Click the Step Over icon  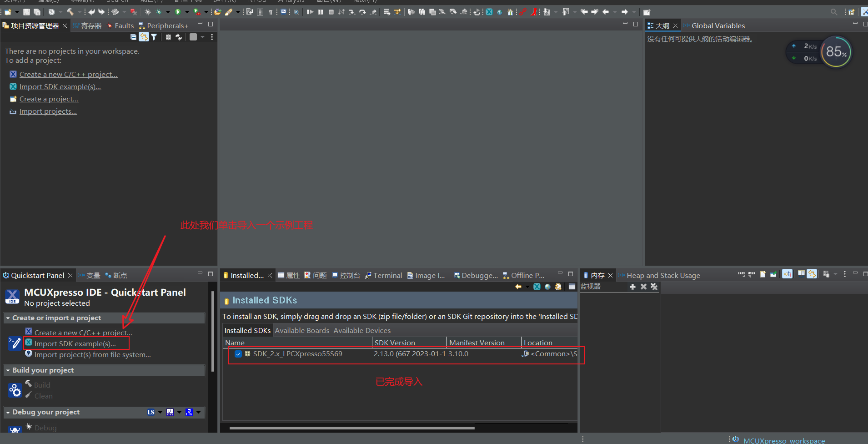pos(362,12)
